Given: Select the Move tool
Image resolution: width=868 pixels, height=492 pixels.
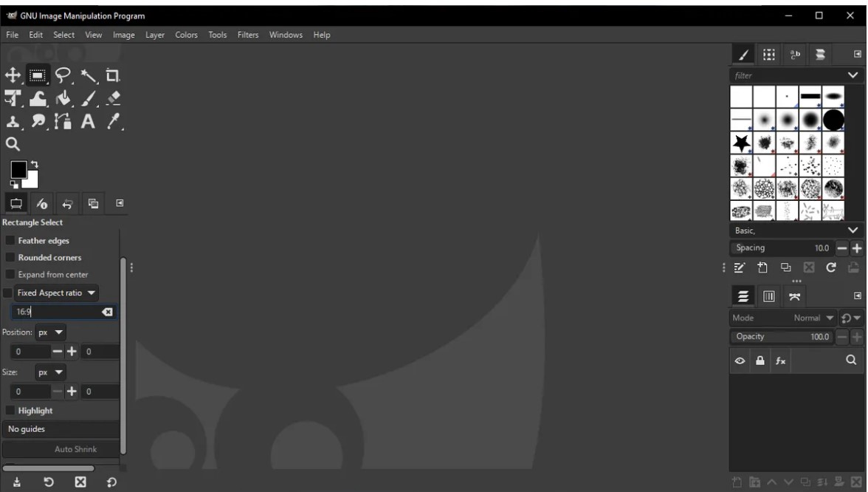Looking at the screenshot, I should coord(12,75).
